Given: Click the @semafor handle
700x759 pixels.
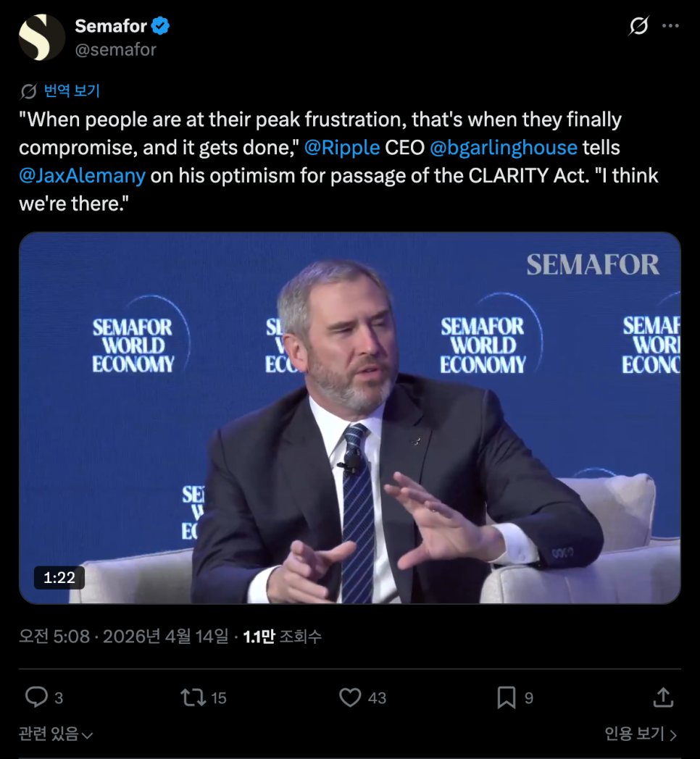Looking at the screenshot, I should tap(116, 50).
